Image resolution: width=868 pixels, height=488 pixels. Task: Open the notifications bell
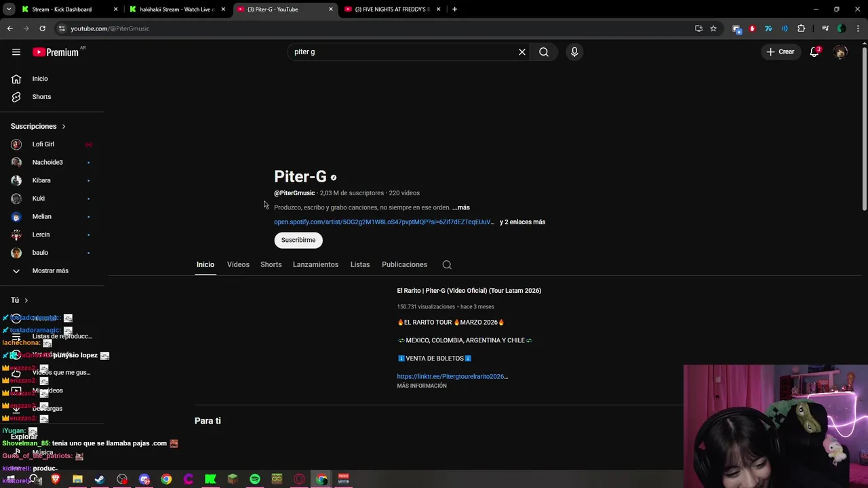click(814, 52)
